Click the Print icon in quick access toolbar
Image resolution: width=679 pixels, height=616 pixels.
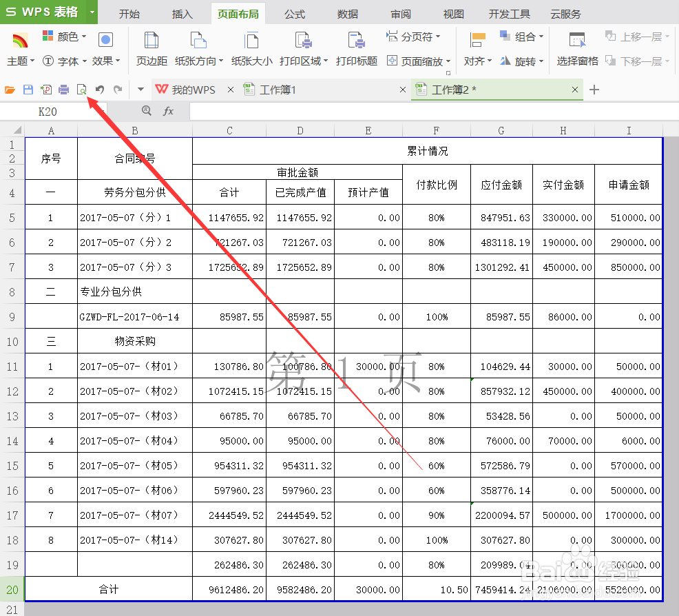click(x=65, y=90)
